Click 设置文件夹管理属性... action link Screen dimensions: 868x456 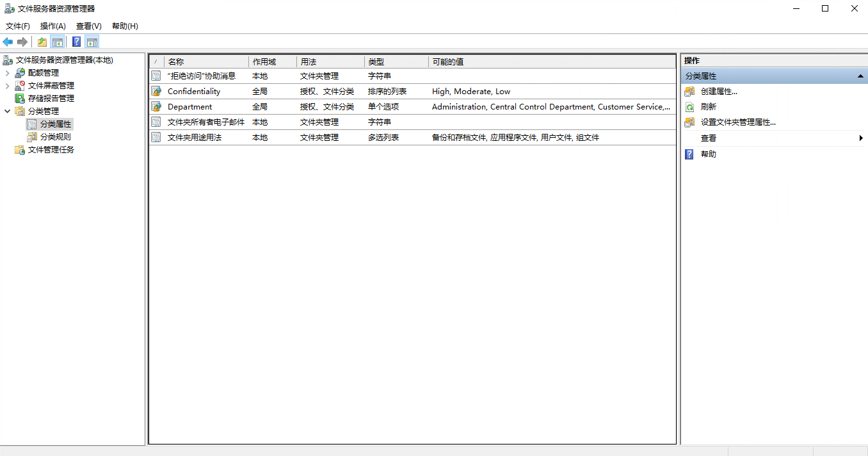[738, 122]
